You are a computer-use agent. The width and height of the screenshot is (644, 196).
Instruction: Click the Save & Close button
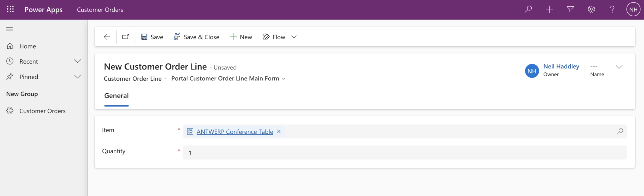coord(196,37)
